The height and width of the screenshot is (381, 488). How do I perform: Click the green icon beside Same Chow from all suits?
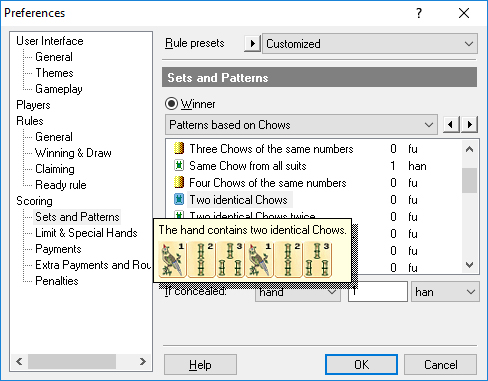tap(179, 165)
